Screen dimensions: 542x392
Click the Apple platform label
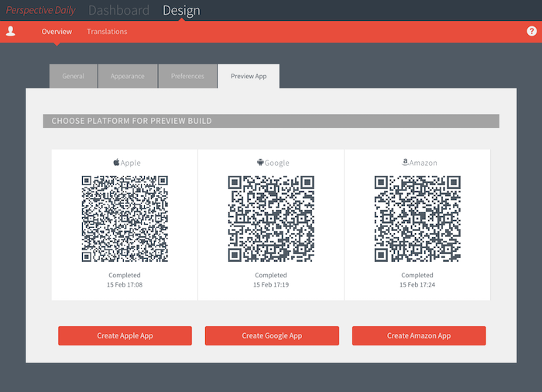coord(131,163)
